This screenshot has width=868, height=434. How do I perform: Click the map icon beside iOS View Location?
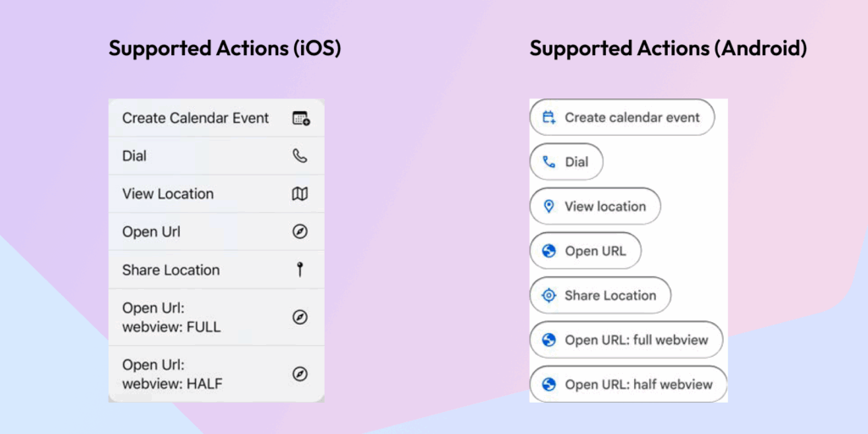click(x=300, y=194)
